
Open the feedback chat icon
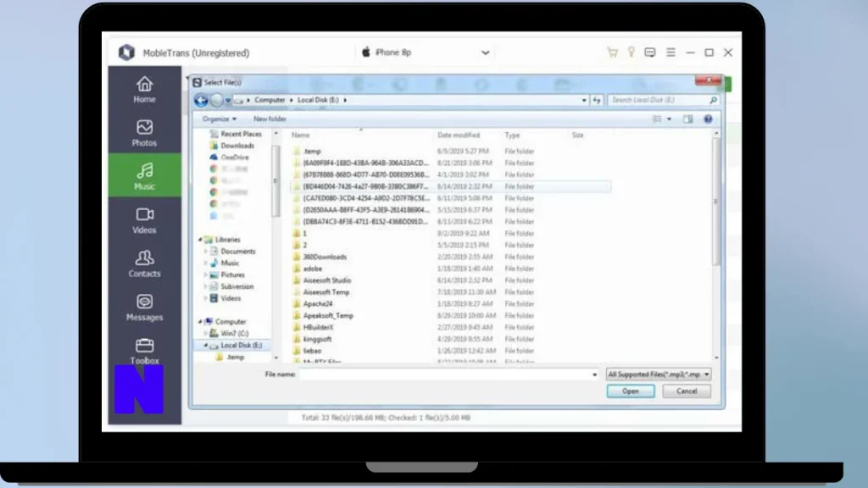pos(650,53)
